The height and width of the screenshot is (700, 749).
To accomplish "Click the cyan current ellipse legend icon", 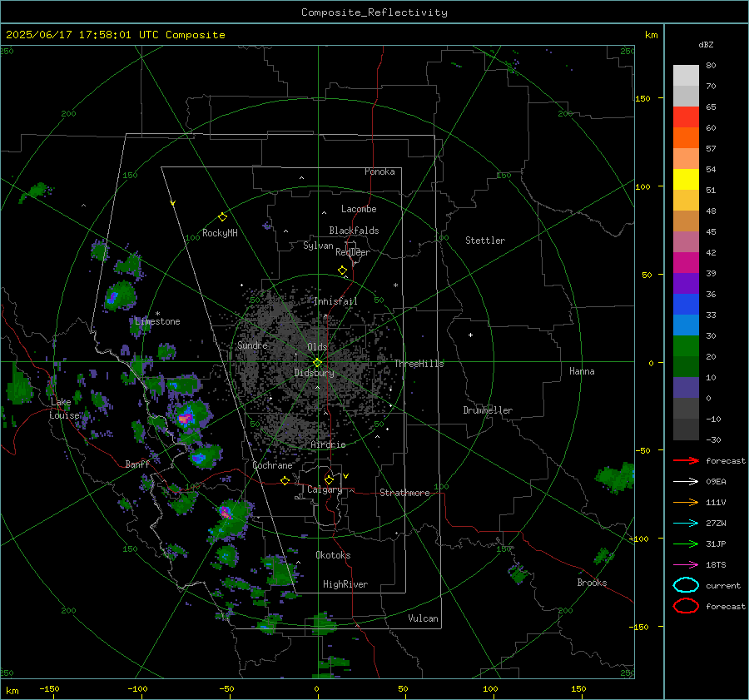I will pos(686,585).
